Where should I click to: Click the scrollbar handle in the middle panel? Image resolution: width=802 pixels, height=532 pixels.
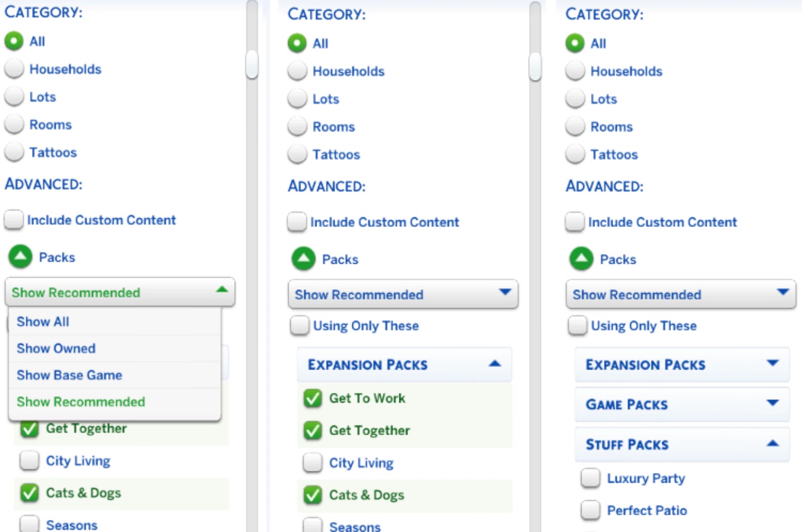tap(535, 67)
